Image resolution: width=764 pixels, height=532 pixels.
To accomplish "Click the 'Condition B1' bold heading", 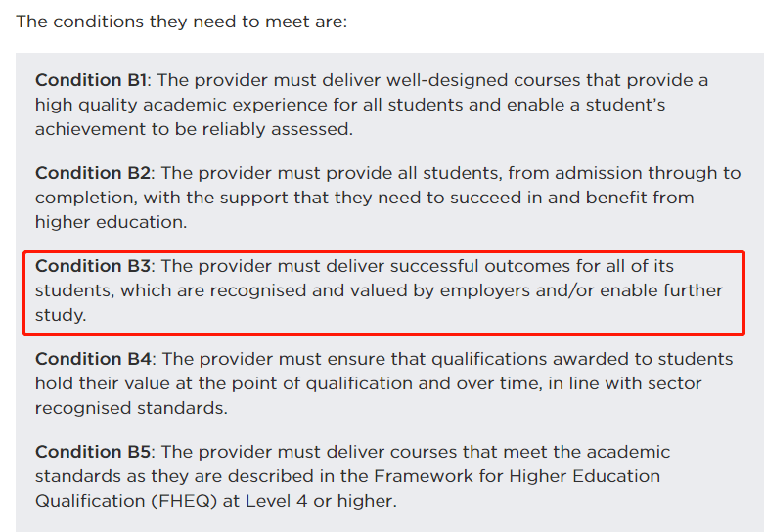I will [x=91, y=80].
